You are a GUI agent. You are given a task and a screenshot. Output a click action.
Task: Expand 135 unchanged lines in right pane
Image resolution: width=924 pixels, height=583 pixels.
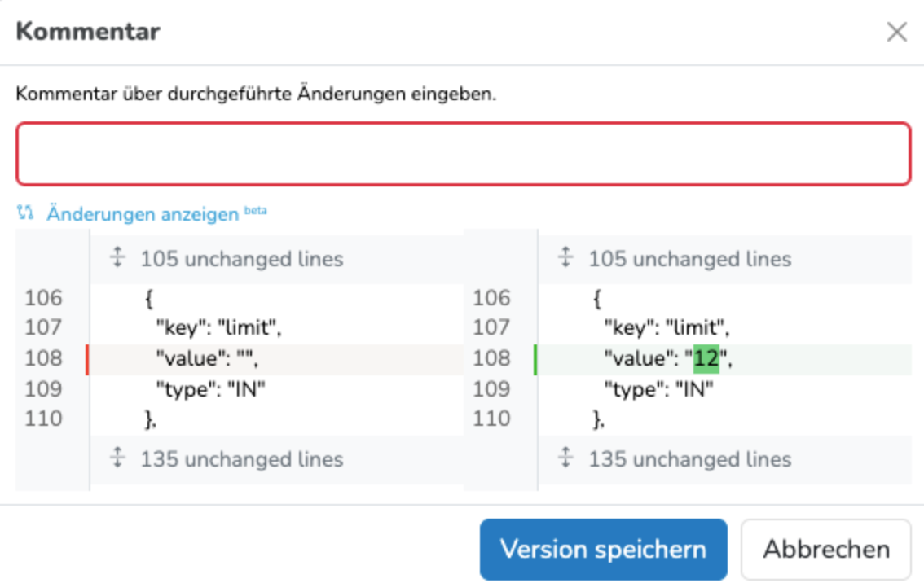point(689,459)
